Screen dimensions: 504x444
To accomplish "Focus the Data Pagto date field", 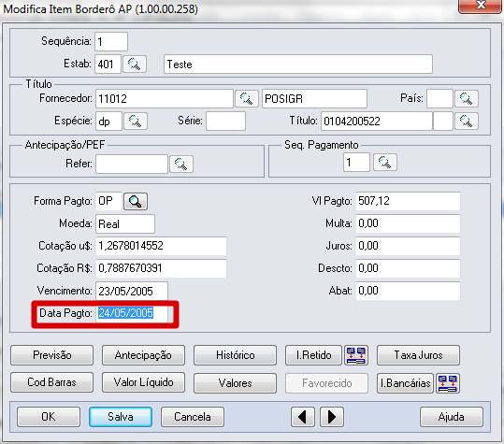I will [132, 313].
